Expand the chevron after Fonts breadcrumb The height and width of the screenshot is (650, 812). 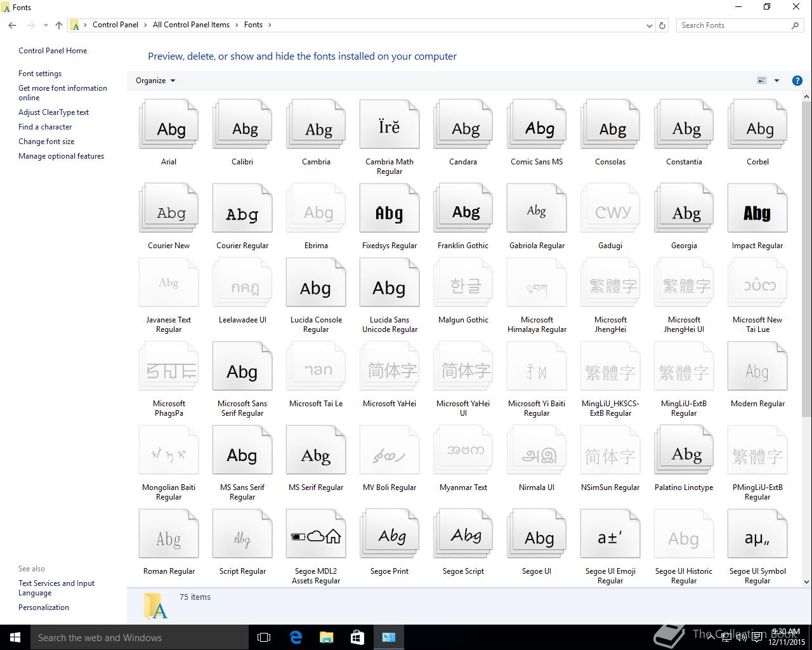(270, 25)
